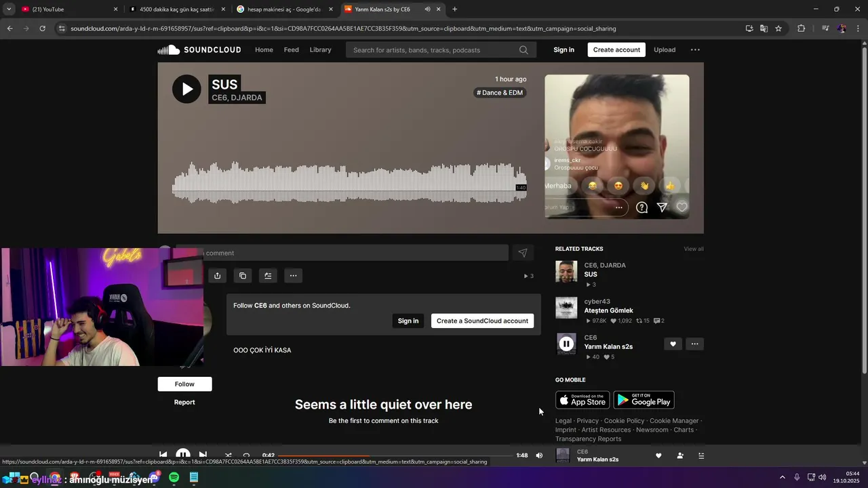Click Sign in in the header
Screen dimensions: 868x488
pos(564,49)
